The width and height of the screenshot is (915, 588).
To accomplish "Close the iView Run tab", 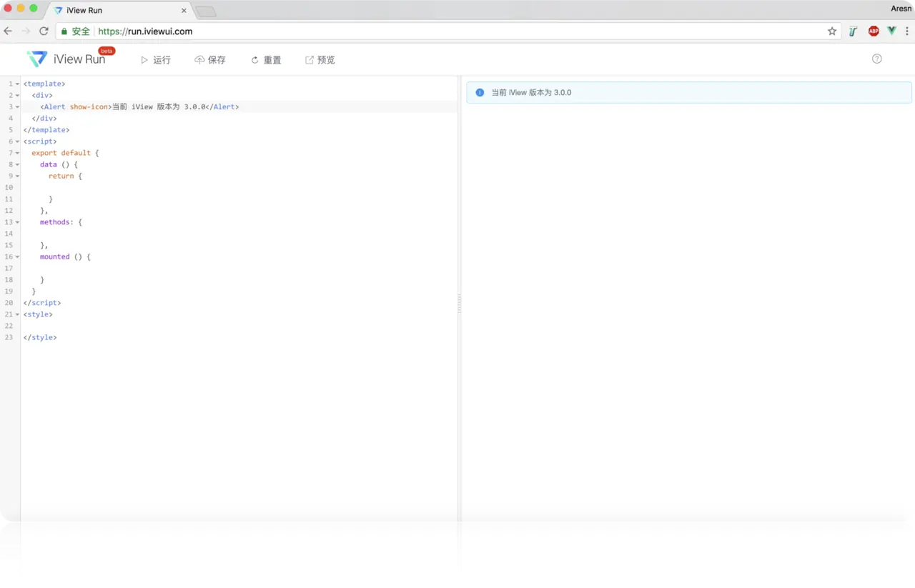I will [x=184, y=11].
